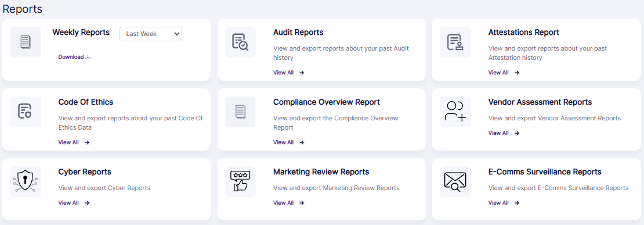644x225 pixels.
Task: Click the E-Comms Surveillance Reports title
Action: click(545, 172)
